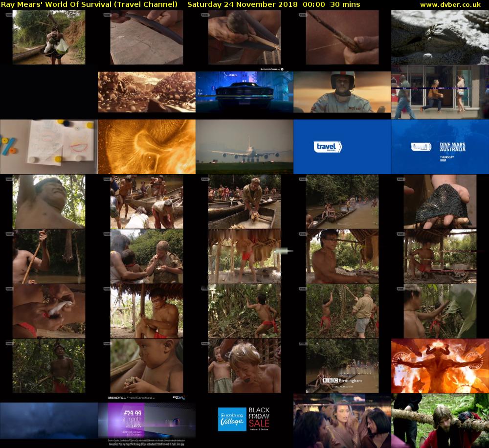The image size is (489, 448).
Task: Click the chocolate balls advert thumbnail
Action: tap(147, 92)
